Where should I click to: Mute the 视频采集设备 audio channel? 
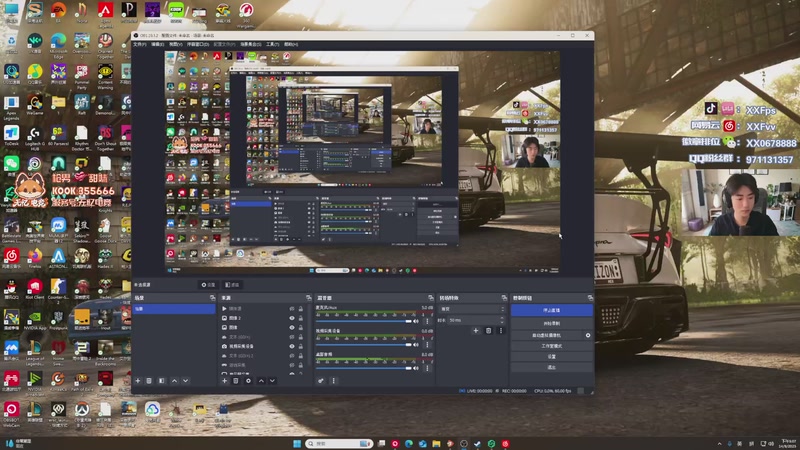[x=416, y=344]
